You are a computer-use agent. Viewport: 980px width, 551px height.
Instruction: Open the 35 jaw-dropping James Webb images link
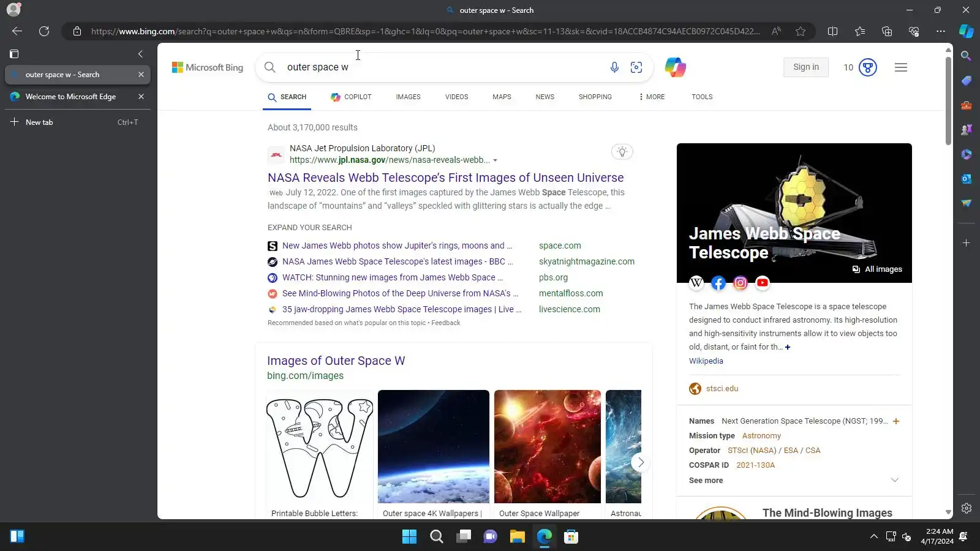coord(402,309)
